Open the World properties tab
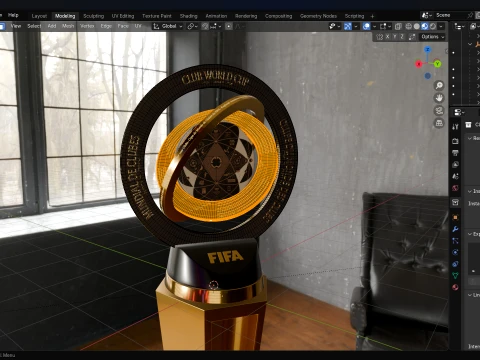The height and width of the screenshot is (360, 480). coord(455,188)
